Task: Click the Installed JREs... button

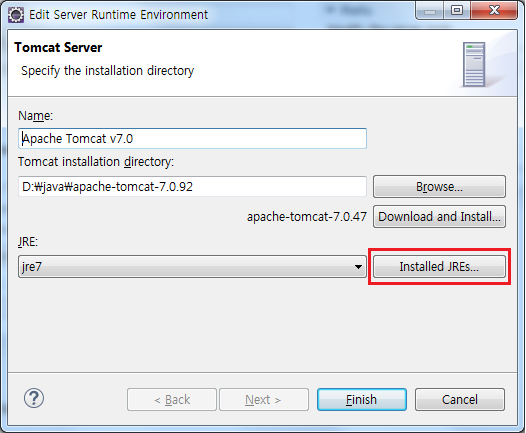Action: coord(439,266)
